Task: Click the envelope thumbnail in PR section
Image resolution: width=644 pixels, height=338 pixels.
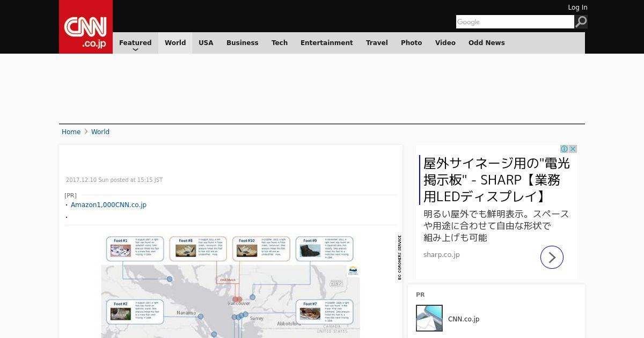Action: [429, 318]
